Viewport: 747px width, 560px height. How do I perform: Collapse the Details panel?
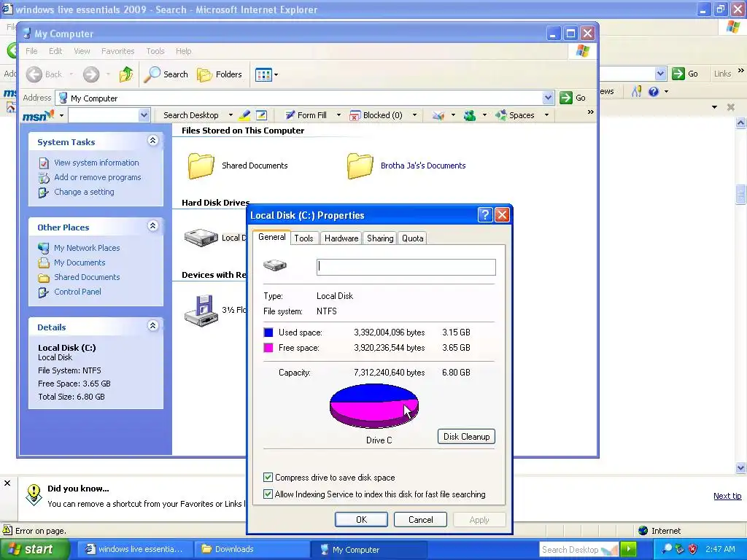tap(153, 326)
